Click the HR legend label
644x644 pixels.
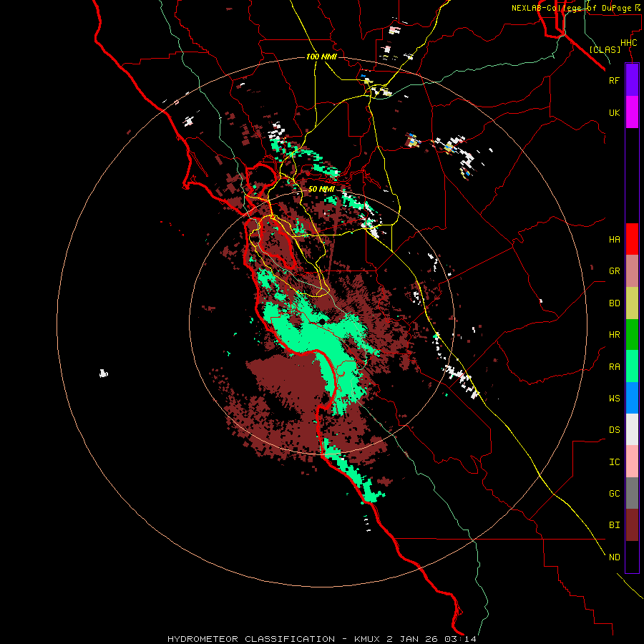(614, 335)
